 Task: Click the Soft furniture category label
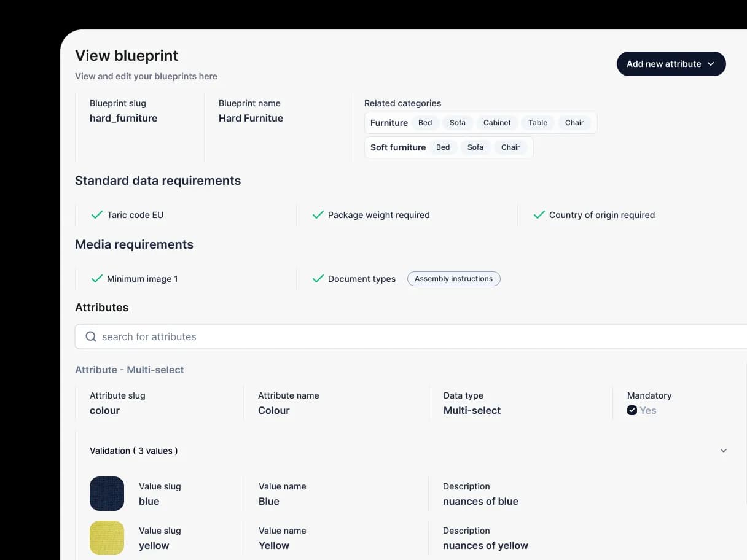pyautogui.click(x=398, y=147)
